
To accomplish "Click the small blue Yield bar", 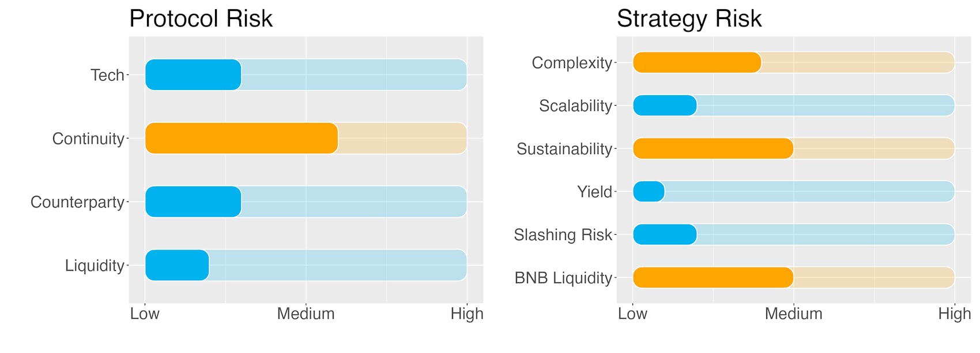I will point(649,191).
